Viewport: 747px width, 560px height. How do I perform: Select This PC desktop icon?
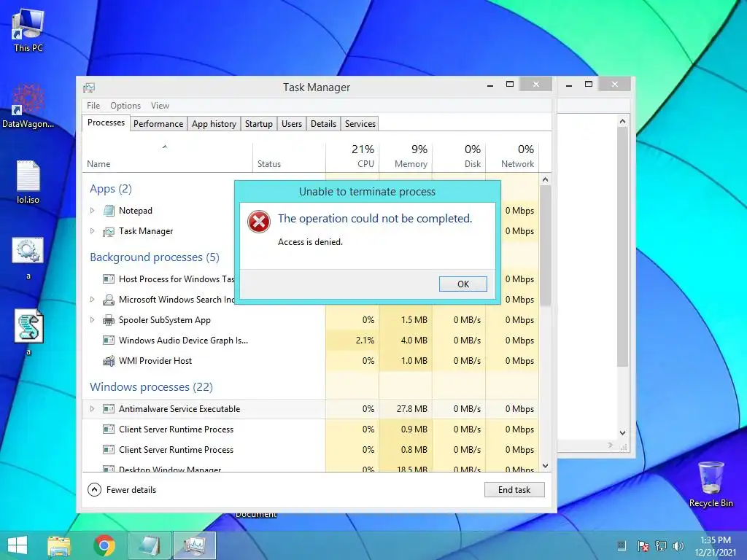point(28,31)
